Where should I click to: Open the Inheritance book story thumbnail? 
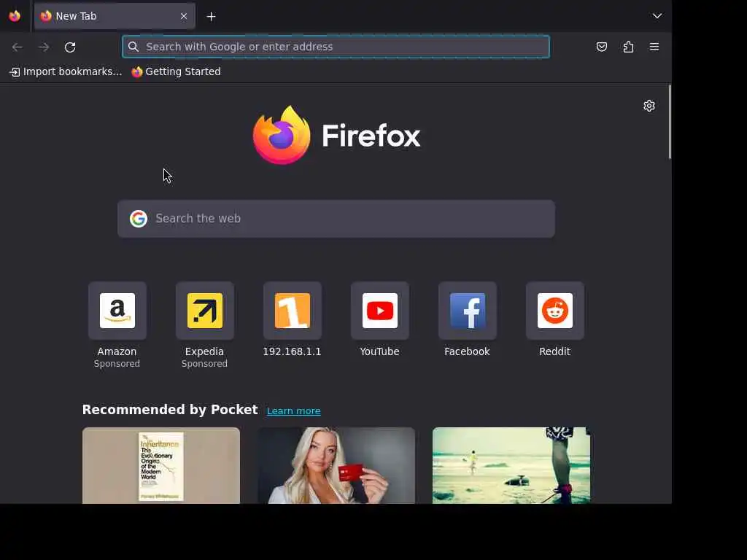[161, 465]
